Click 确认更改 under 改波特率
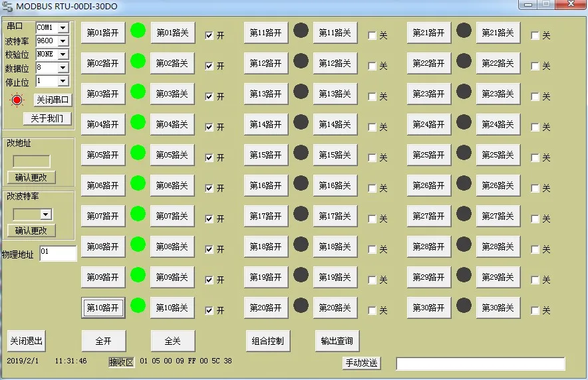588x380 pixels. [31, 231]
